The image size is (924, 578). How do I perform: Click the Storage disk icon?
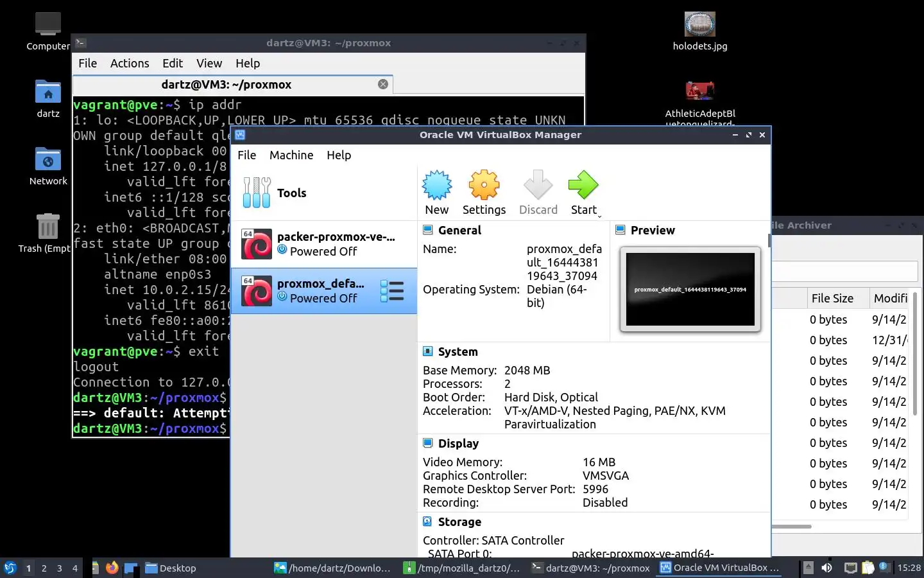point(428,521)
